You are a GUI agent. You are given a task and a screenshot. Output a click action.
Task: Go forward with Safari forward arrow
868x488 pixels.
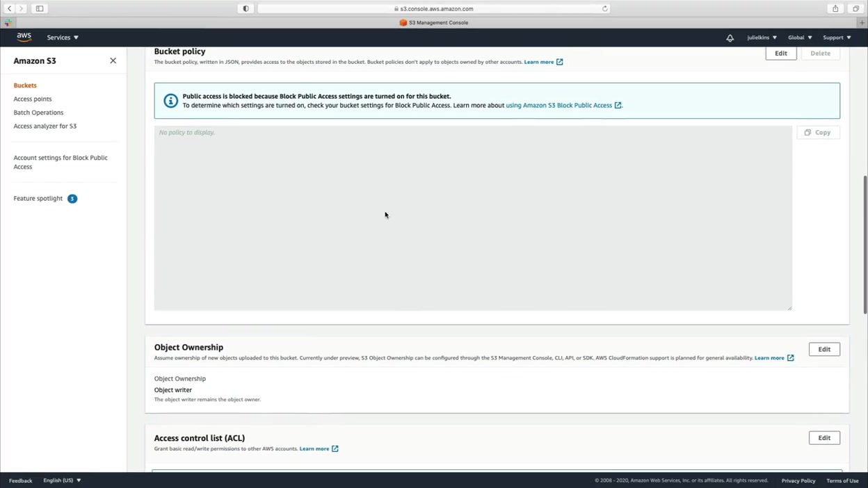point(21,8)
